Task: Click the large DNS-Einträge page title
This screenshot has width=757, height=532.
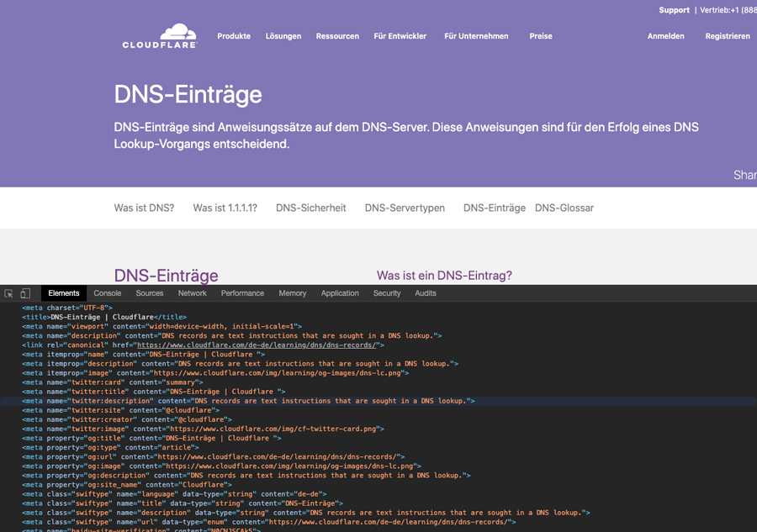Action: click(x=188, y=94)
